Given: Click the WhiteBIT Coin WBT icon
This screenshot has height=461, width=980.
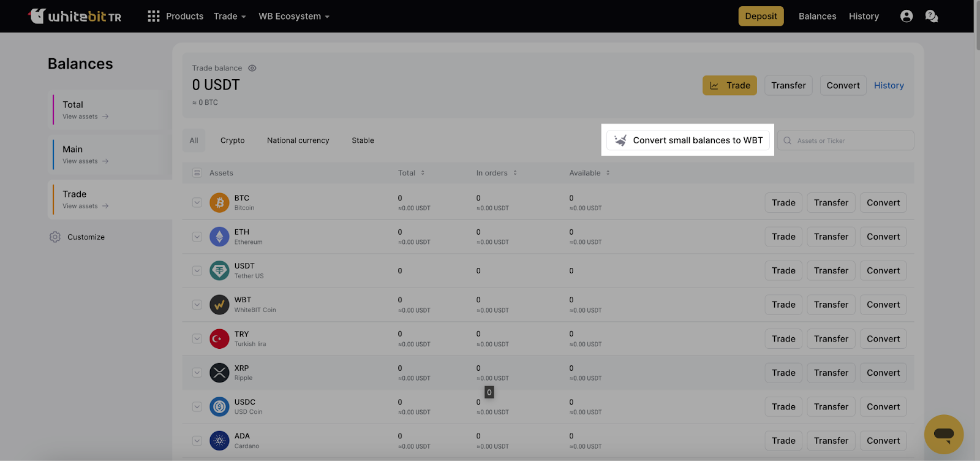Looking at the screenshot, I should click(x=219, y=305).
